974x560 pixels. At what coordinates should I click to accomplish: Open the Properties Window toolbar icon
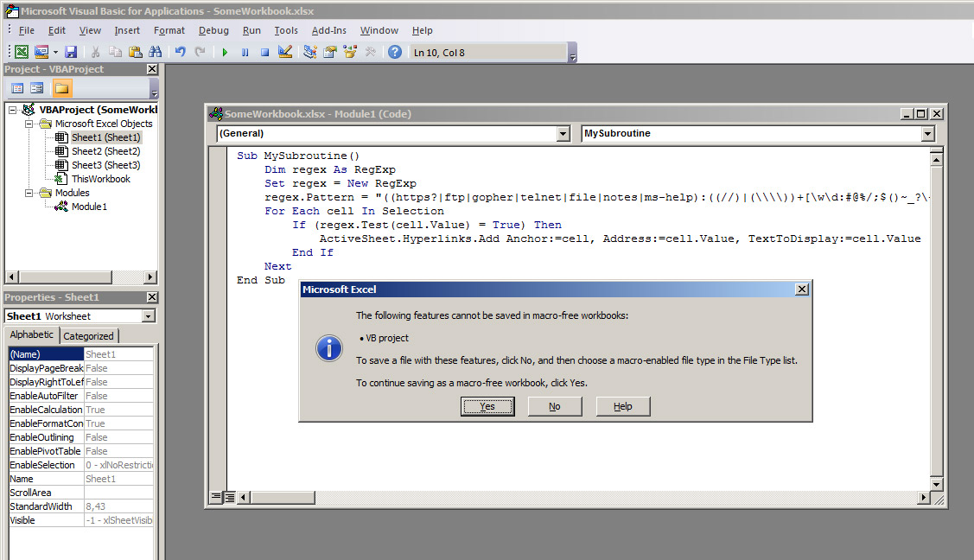(x=330, y=52)
